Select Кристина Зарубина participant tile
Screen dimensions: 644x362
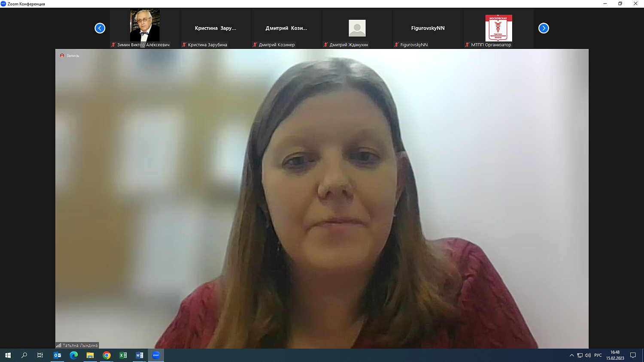216,28
